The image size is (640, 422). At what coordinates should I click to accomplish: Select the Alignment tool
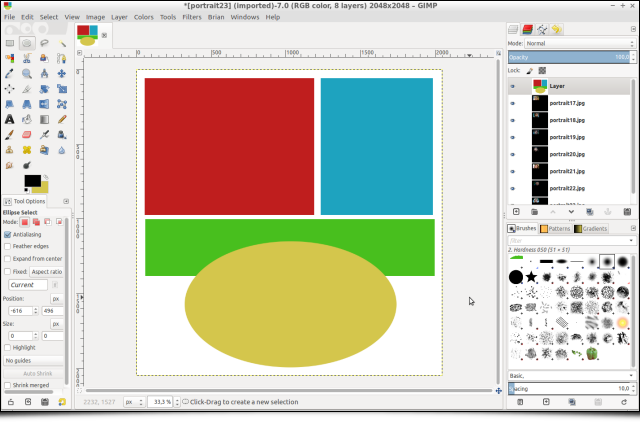9,89
